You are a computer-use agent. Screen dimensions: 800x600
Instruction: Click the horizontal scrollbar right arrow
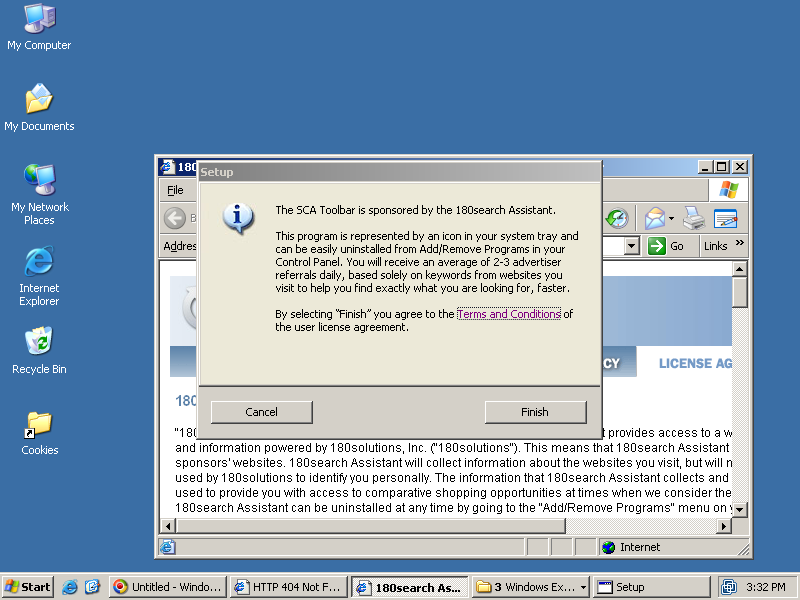pyautogui.click(x=723, y=526)
